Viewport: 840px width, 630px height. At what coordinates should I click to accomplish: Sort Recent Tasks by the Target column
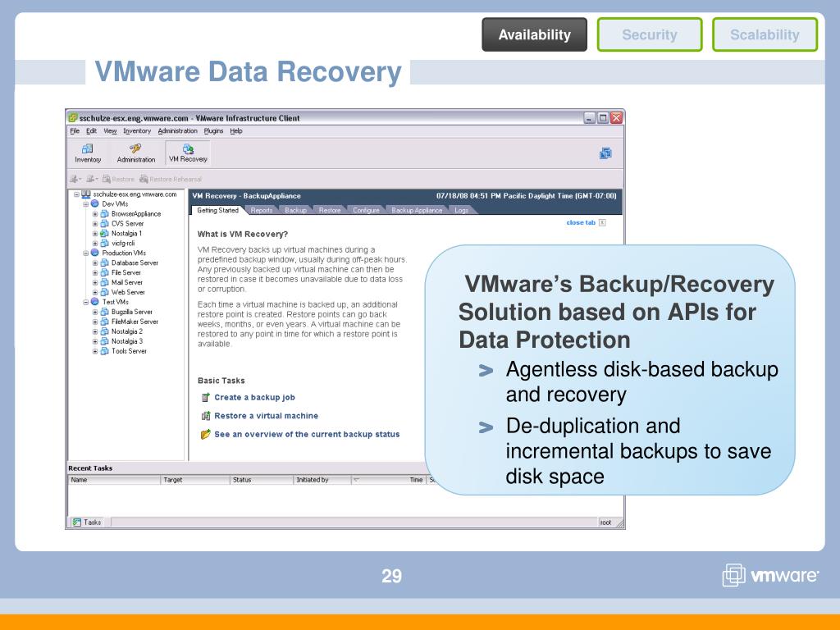click(x=195, y=480)
